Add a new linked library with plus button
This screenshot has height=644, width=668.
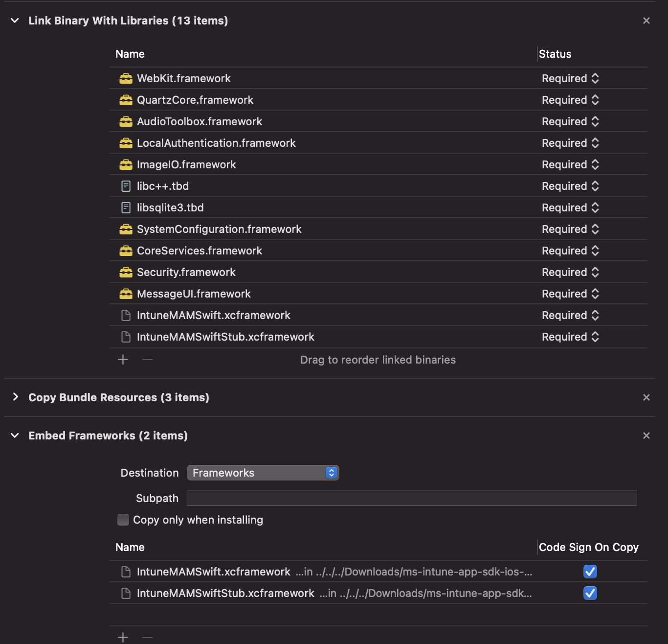123,360
